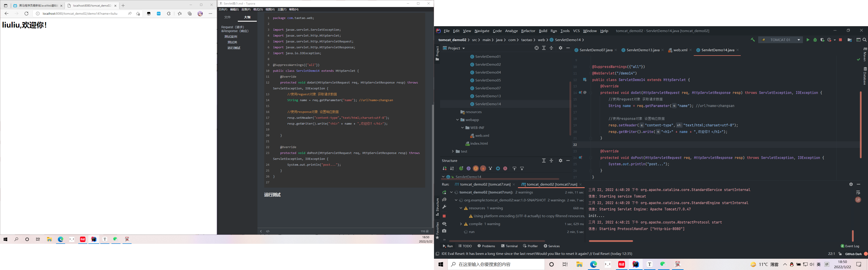Toggle Show Non-Public lock filter in Structure
The width and height of the screenshot is (868, 270).
(483, 169)
